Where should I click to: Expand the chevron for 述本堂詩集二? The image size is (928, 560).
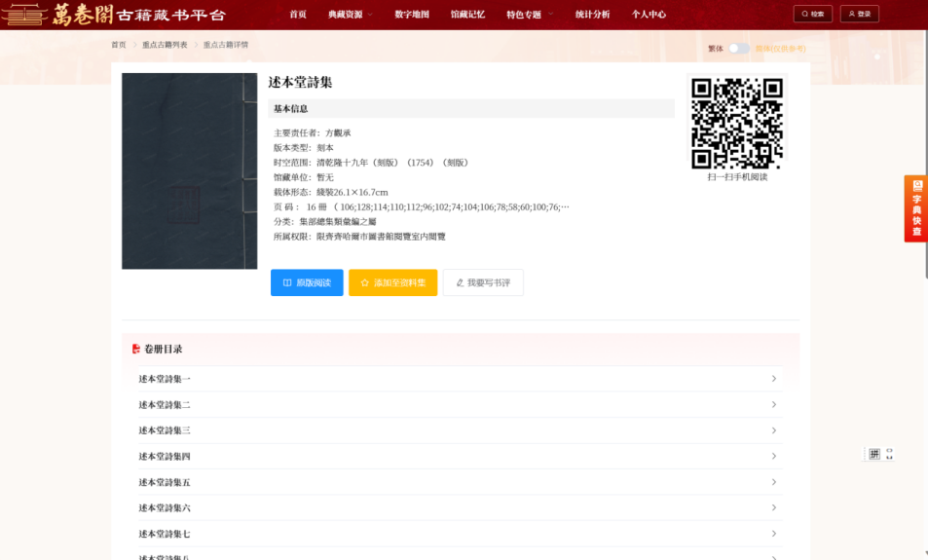click(x=773, y=405)
